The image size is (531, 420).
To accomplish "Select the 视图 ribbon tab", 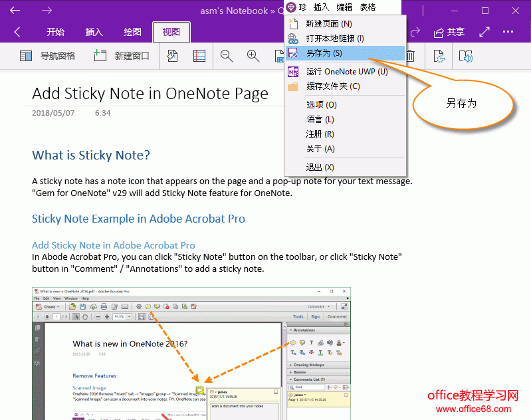I will pos(171,32).
